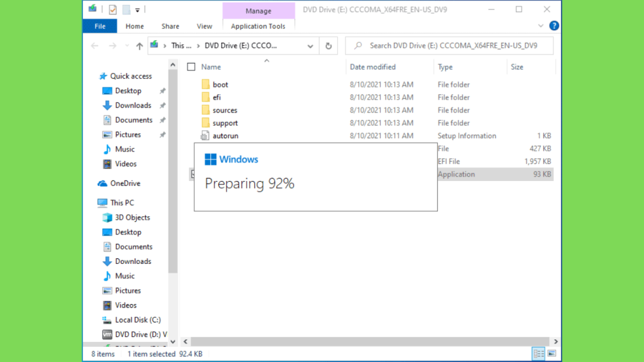Select the boot folder icon
The height and width of the screenshot is (362, 644).
[206, 85]
